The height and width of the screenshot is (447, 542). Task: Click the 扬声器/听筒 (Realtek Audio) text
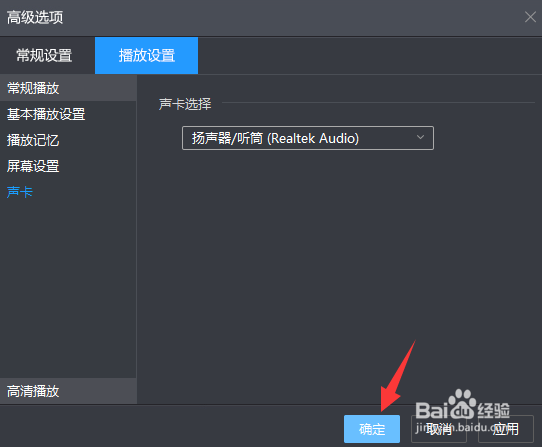[275, 138]
